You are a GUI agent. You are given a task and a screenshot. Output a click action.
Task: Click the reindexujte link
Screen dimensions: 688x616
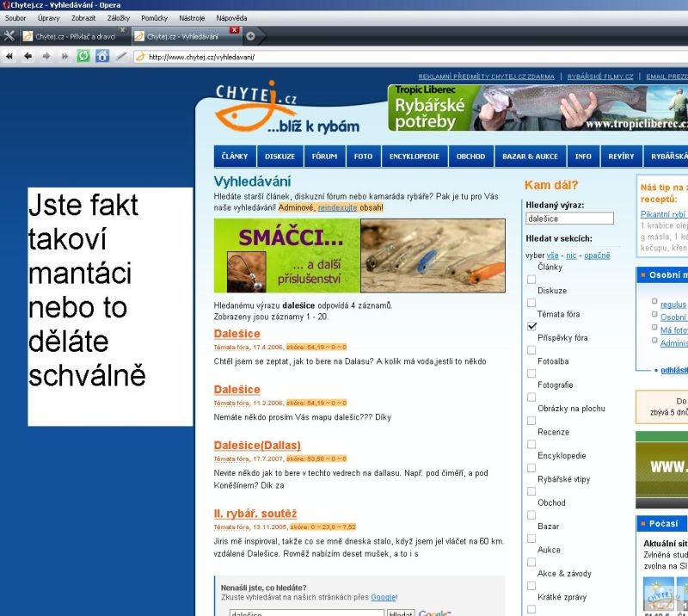[337, 207]
